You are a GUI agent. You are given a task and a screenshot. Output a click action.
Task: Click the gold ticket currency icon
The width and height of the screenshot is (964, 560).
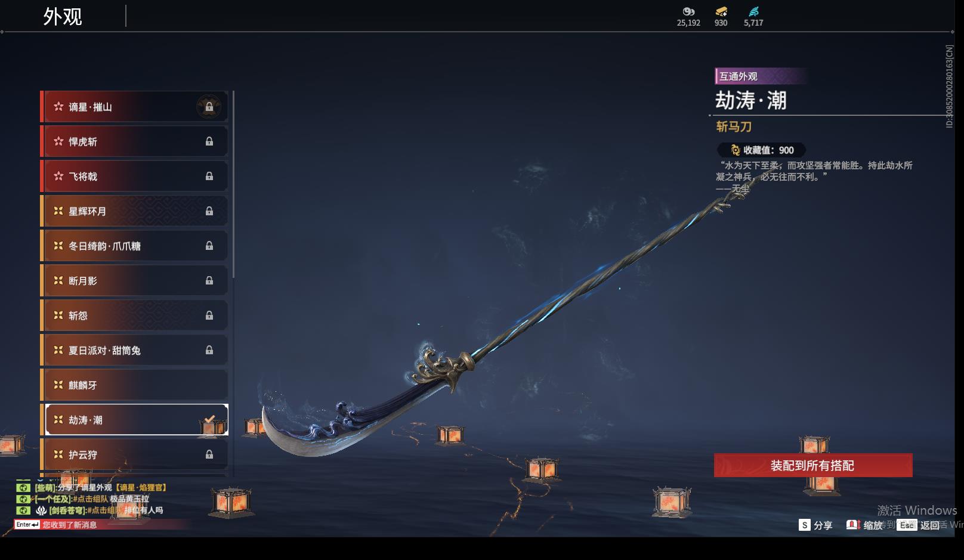[x=721, y=11]
